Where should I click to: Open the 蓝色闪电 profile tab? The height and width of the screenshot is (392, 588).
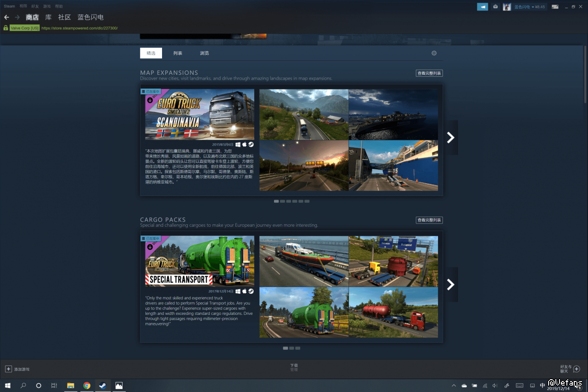pyautogui.click(x=90, y=17)
